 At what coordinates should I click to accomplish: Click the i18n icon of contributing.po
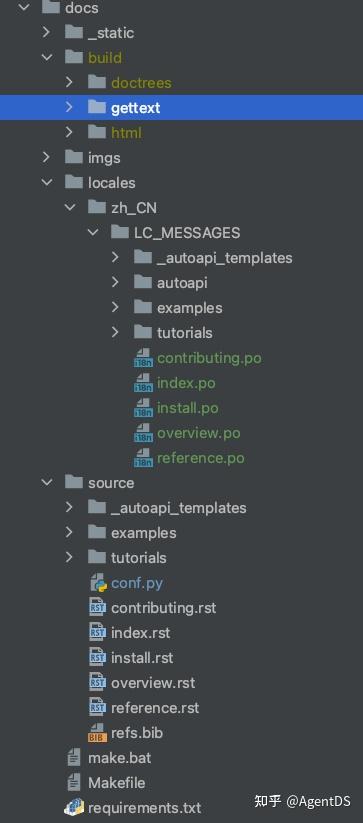point(143,358)
